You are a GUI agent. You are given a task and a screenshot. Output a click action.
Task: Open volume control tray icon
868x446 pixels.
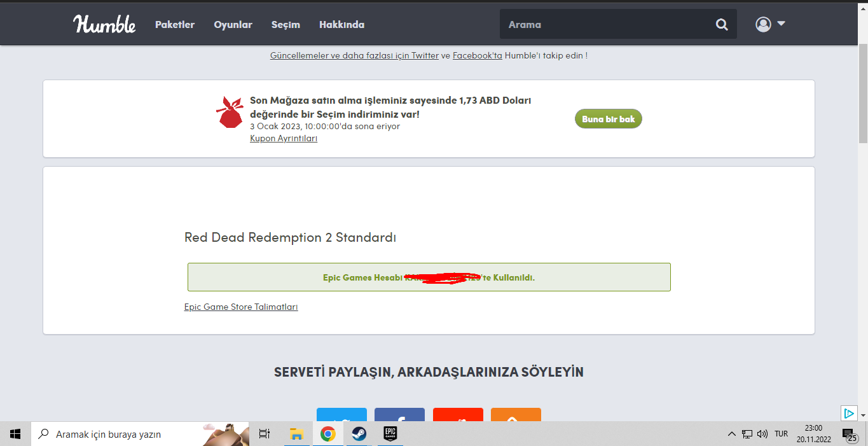tap(762, 434)
